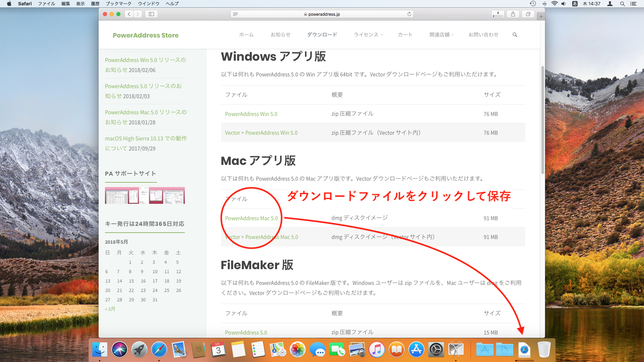Click the PA support site thumbnail image
Screen dimensions: 644x362
[145, 195]
